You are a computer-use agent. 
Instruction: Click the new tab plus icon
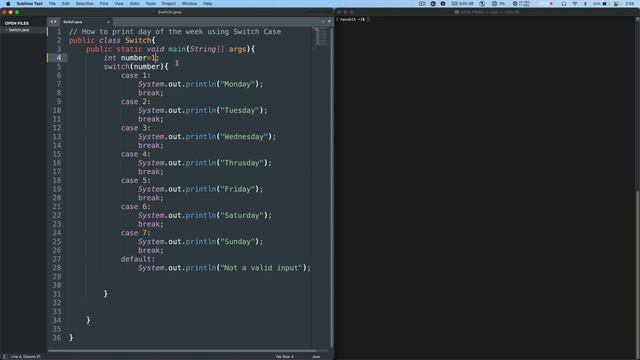coord(323,22)
